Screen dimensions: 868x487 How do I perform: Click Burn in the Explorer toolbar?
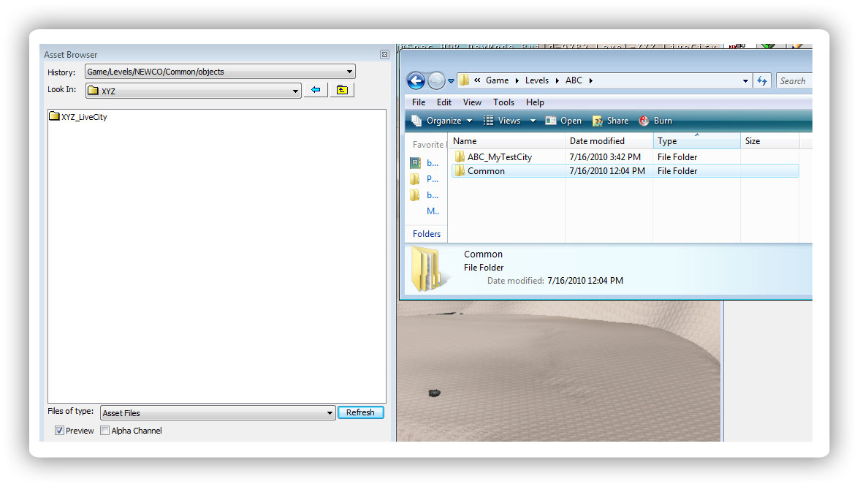[655, 121]
